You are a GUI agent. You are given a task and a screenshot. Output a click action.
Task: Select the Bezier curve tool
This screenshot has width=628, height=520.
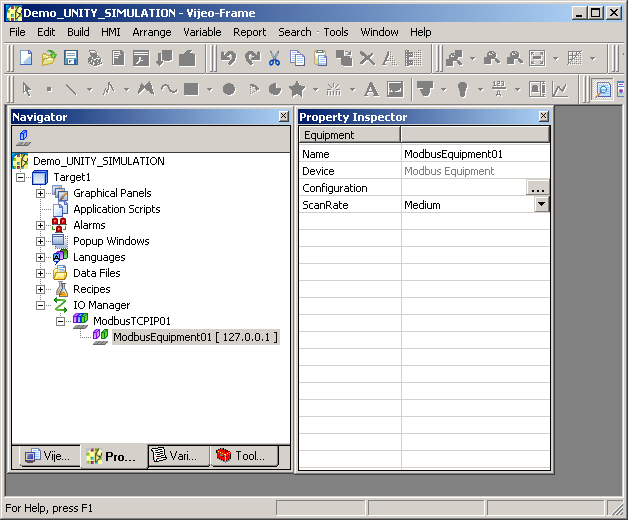[x=169, y=89]
